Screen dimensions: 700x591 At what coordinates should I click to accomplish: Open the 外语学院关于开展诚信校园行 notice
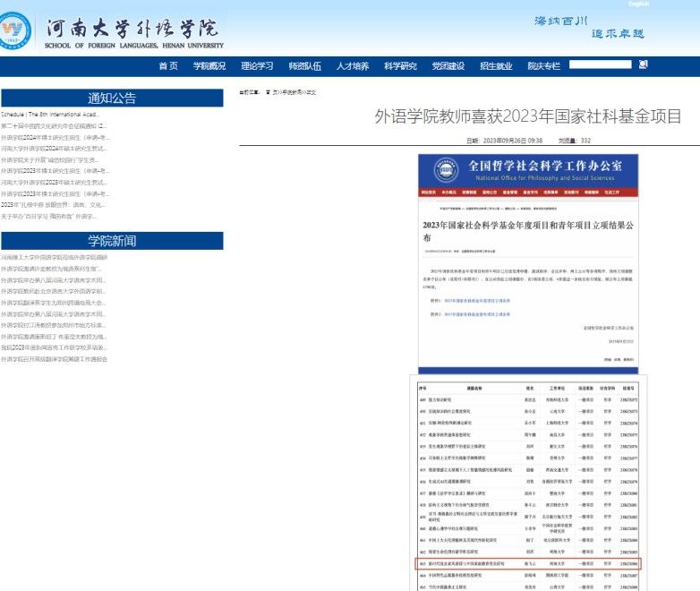point(50,160)
